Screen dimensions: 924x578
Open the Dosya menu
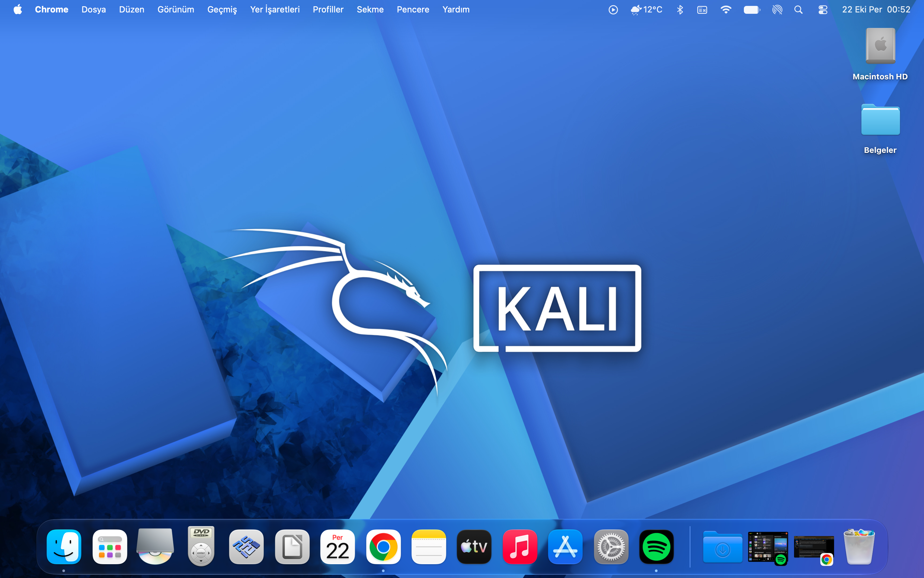pos(94,9)
